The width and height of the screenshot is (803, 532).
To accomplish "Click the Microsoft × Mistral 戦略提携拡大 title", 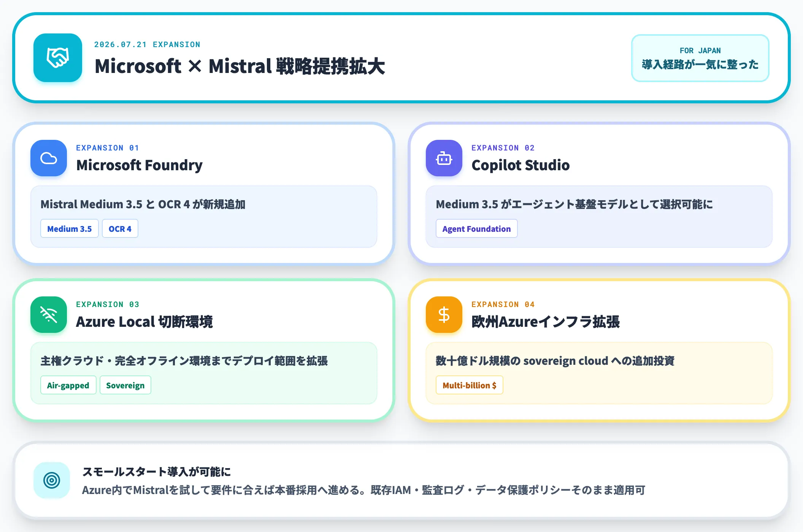I will click(240, 66).
